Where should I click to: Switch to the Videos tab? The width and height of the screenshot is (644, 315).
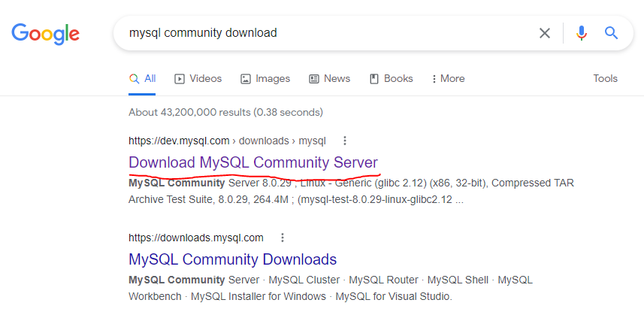pyautogui.click(x=198, y=78)
